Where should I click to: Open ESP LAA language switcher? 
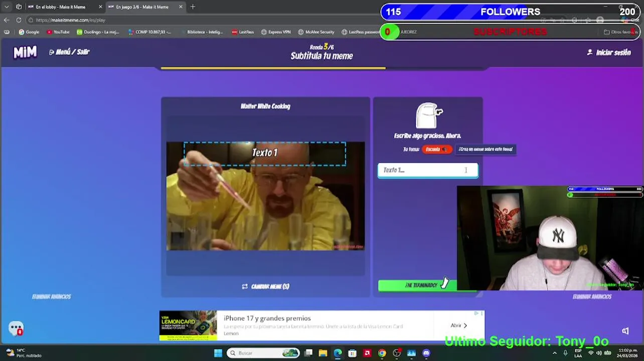[x=578, y=353]
